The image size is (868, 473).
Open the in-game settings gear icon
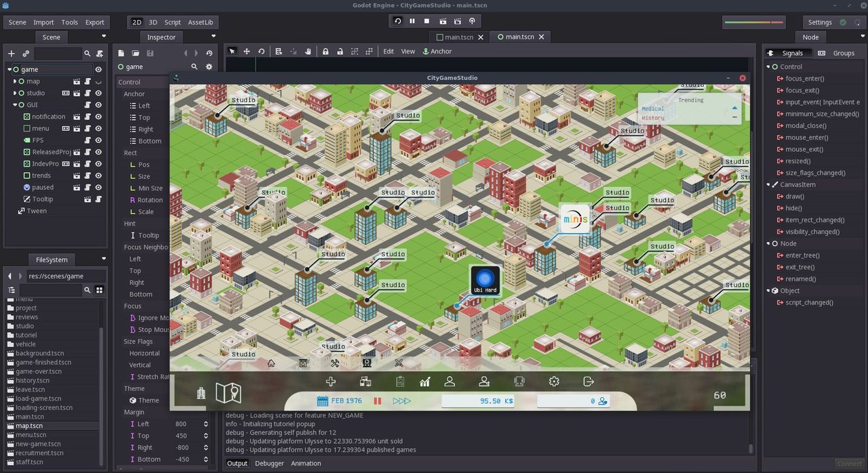click(x=554, y=382)
